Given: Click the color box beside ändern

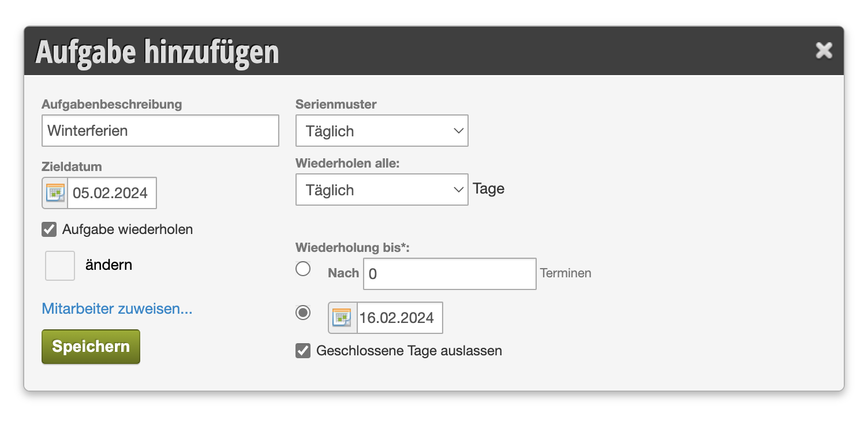Looking at the screenshot, I should (60, 266).
